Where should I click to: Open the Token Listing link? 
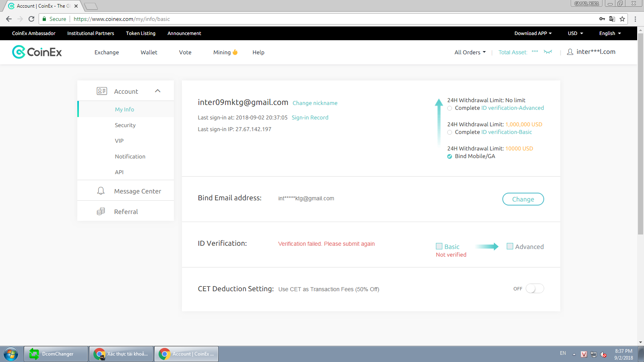(140, 33)
